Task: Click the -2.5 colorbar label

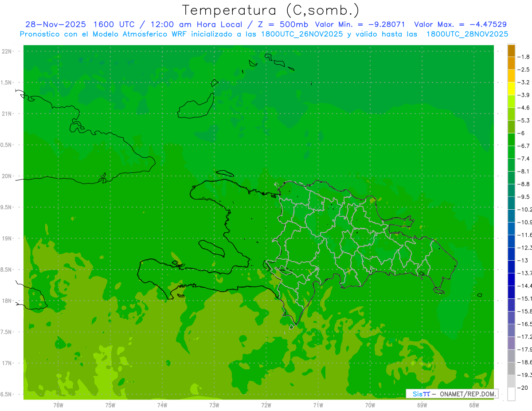Action: pyautogui.click(x=524, y=70)
